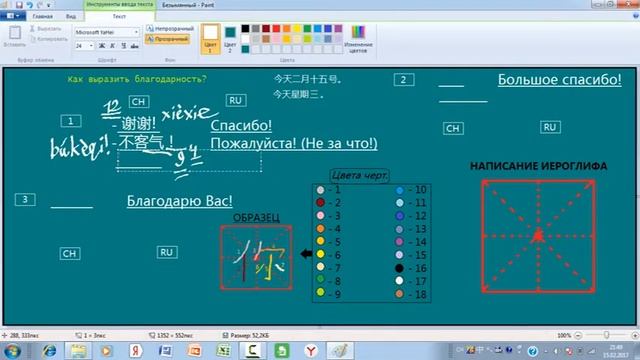Open Изменение цветов edit colors dialog
The height and width of the screenshot is (360, 640).
click(358, 39)
